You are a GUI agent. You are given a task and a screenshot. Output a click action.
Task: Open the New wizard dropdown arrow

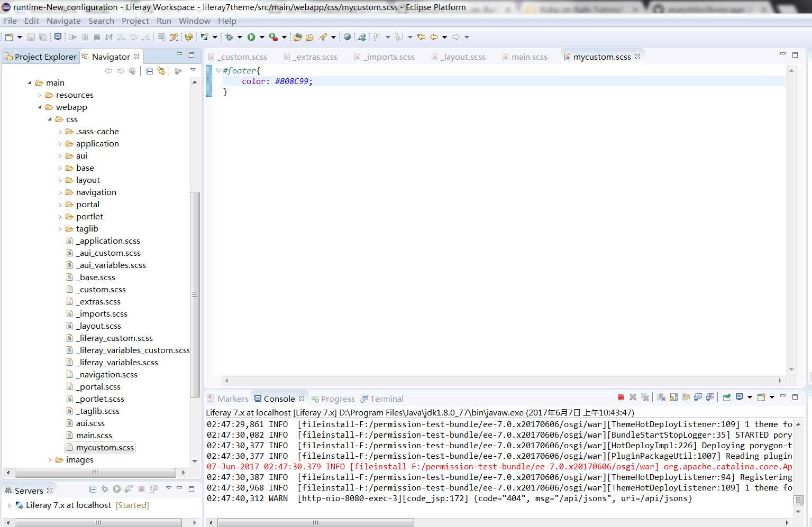[x=20, y=37]
